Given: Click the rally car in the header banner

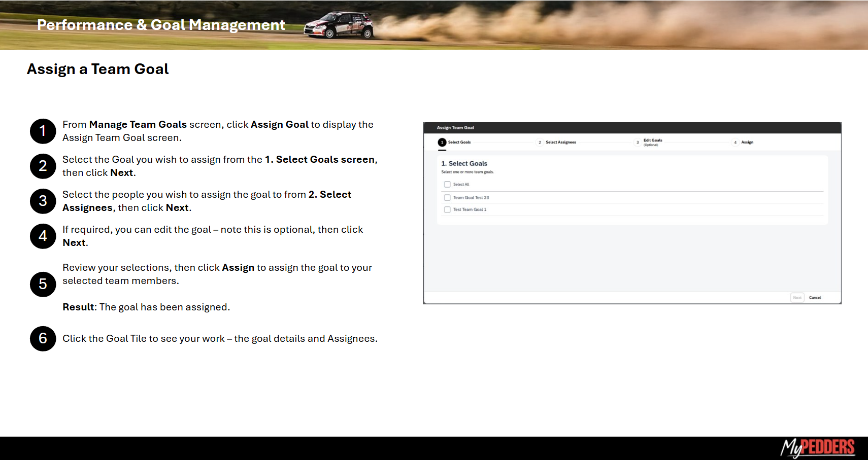Looking at the screenshot, I should (x=339, y=25).
